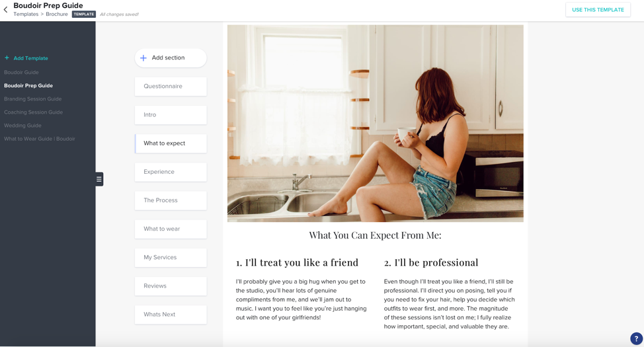Select the kitchen photo in brochure
This screenshot has height=347, width=644.
coord(376,123)
